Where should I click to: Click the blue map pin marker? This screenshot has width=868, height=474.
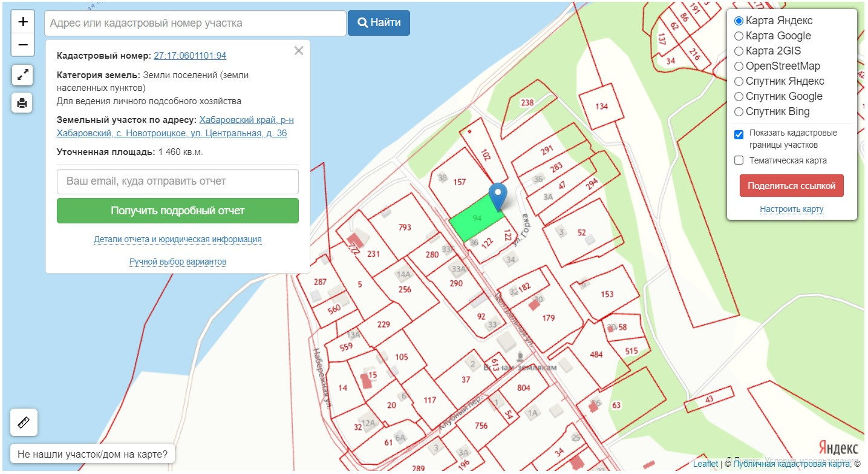pyautogui.click(x=498, y=196)
